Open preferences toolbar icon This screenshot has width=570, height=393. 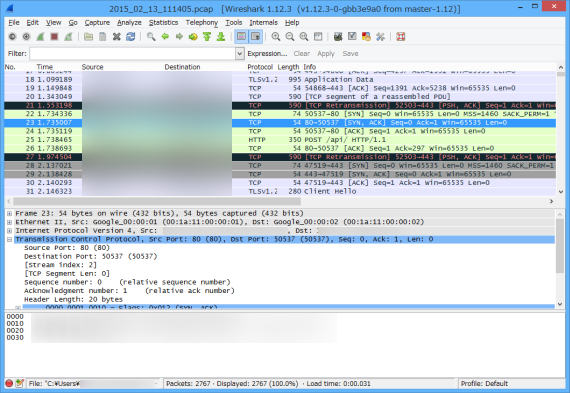pos(380,37)
